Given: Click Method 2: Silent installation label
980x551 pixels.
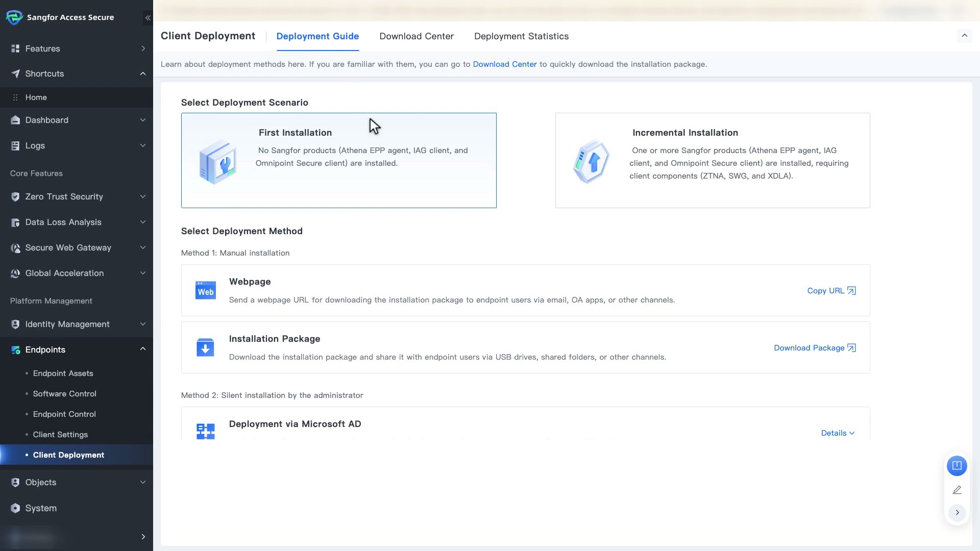Looking at the screenshot, I should 272,395.
